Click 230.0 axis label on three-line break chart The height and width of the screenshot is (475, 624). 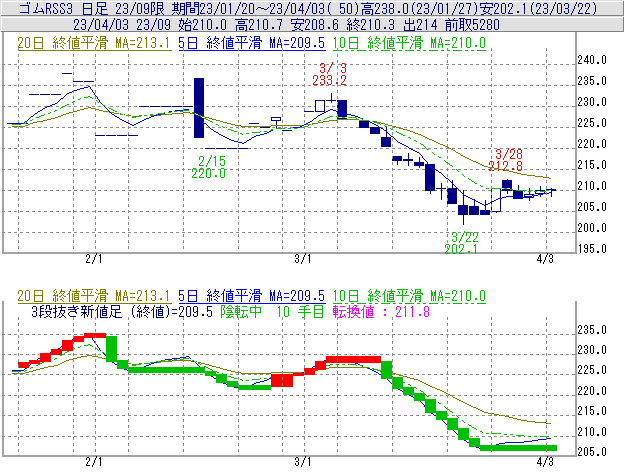point(592,350)
